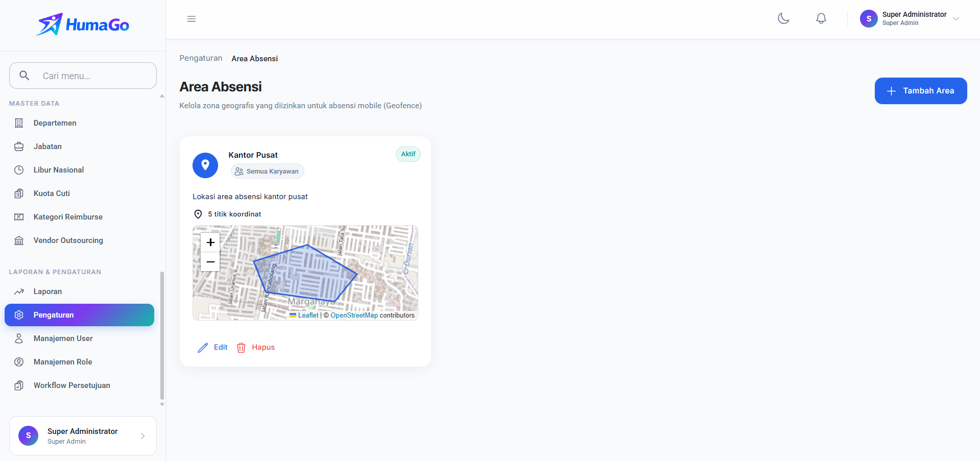Click the Manajemen Role icon
Viewport: 980px width, 461px height.
click(19, 362)
